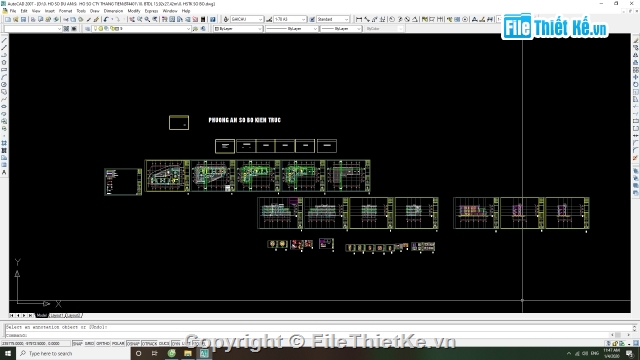This screenshot has width=640, height=360.
Task: Select the Zoom magnifier tool
Action: (x=147, y=19)
